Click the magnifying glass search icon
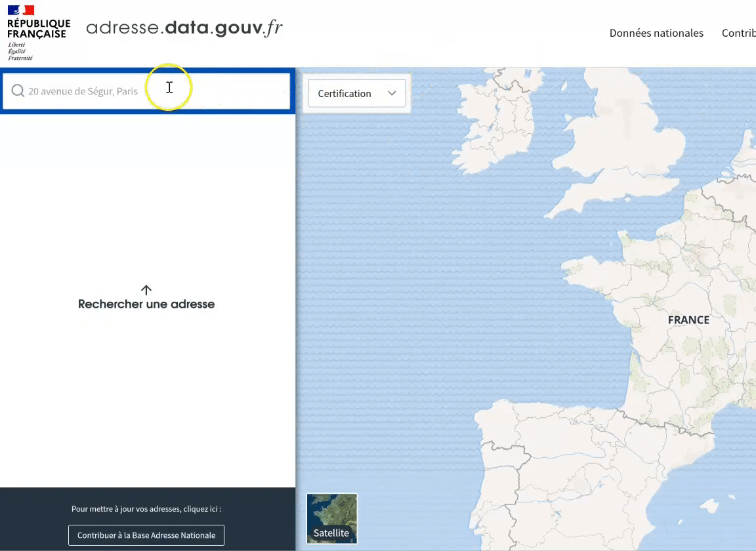 coord(18,91)
